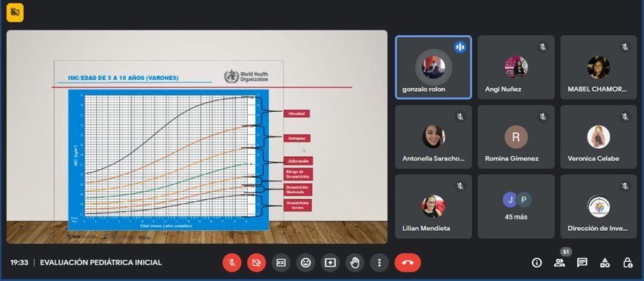Screen dimensions: 644x281
Task: Click the Desnutrición Moderada label
Action: coord(297,190)
